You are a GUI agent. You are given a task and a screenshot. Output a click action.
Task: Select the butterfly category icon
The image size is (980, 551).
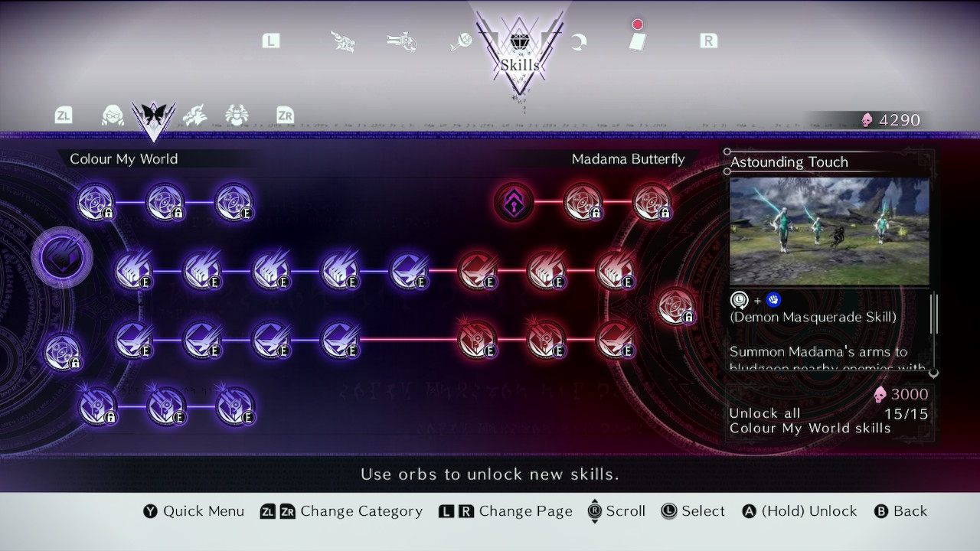(153, 116)
